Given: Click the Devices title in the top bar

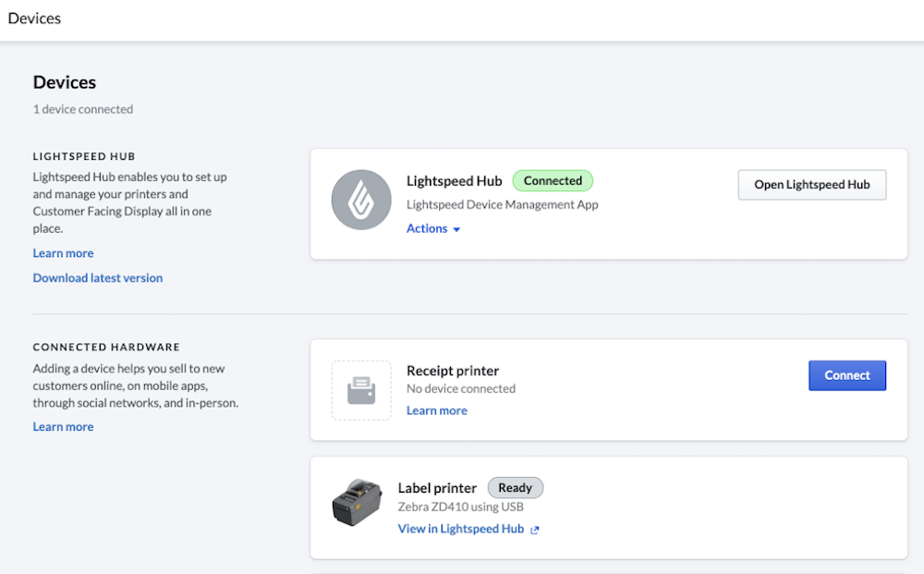Looking at the screenshot, I should (x=35, y=18).
